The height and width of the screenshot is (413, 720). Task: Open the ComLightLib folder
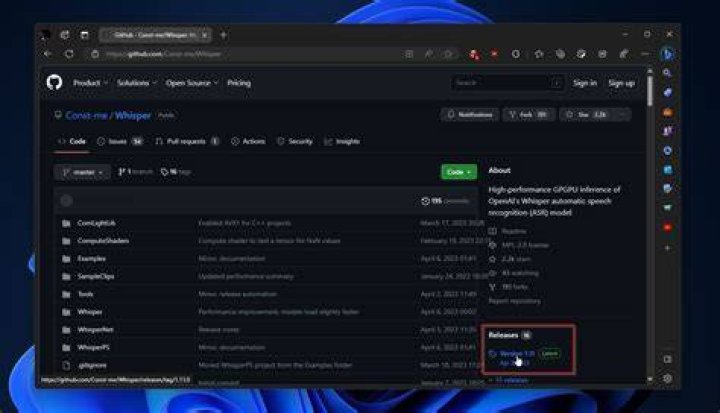tap(96, 223)
